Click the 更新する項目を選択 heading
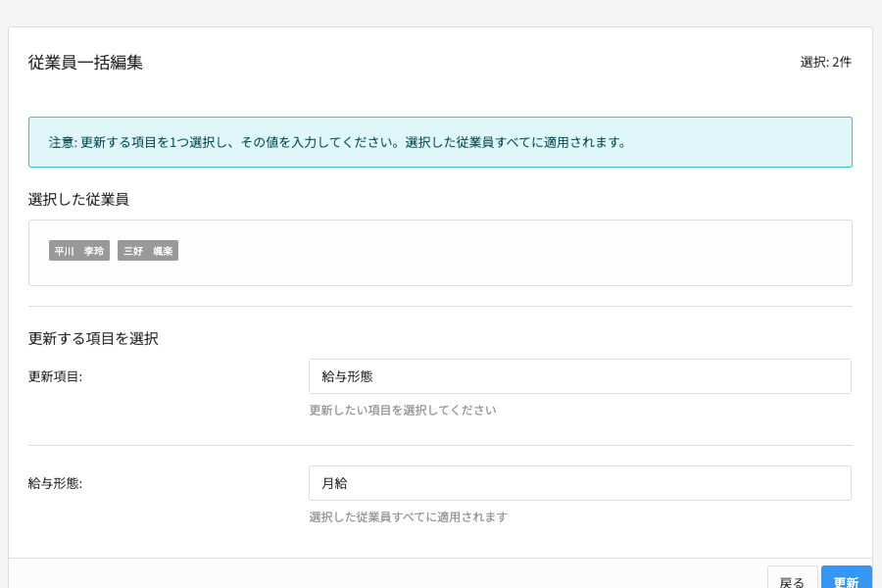This screenshot has width=882, height=588. tap(93, 338)
